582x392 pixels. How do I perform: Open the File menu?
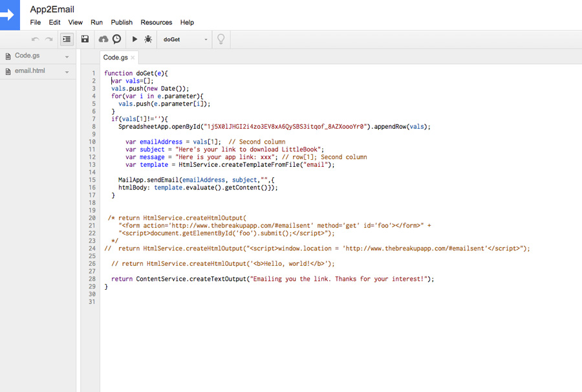tap(36, 22)
